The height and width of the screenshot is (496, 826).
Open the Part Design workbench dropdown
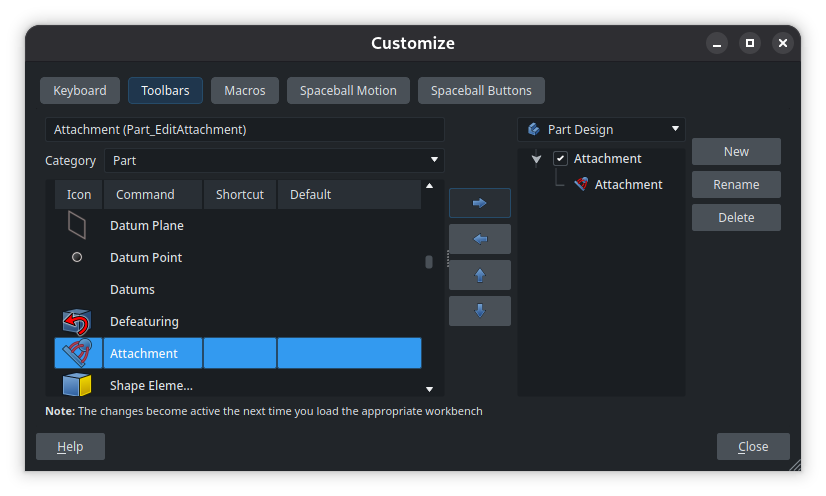601,129
